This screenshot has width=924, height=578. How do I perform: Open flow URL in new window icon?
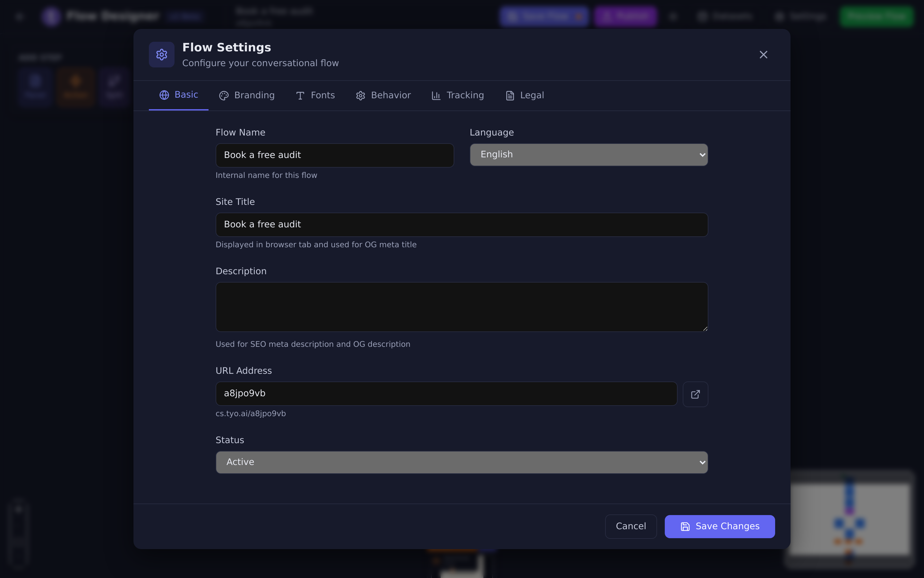coord(695,394)
